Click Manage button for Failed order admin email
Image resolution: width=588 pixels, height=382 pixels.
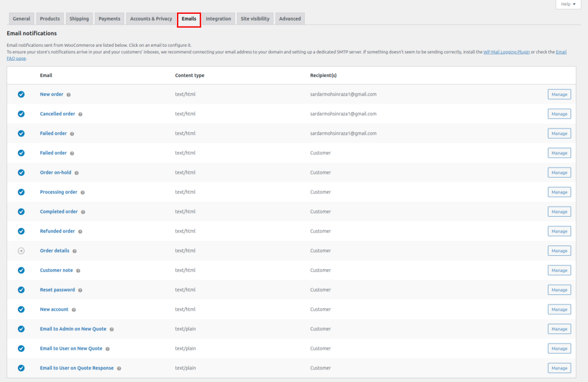[559, 133]
